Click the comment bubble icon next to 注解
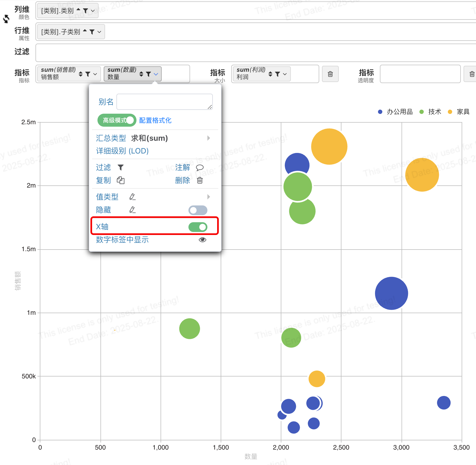The height and width of the screenshot is (465, 476). pyautogui.click(x=200, y=168)
